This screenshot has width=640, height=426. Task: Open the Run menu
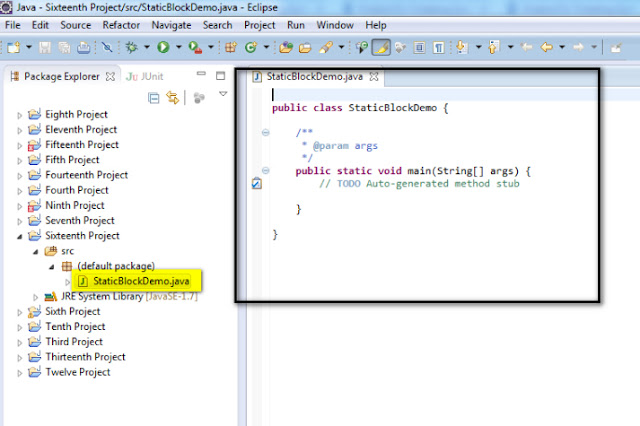click(296, 25)
